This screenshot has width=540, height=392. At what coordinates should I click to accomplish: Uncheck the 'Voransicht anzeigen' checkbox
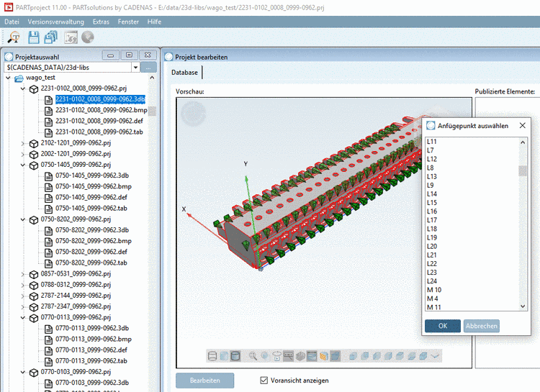point(264,380)
